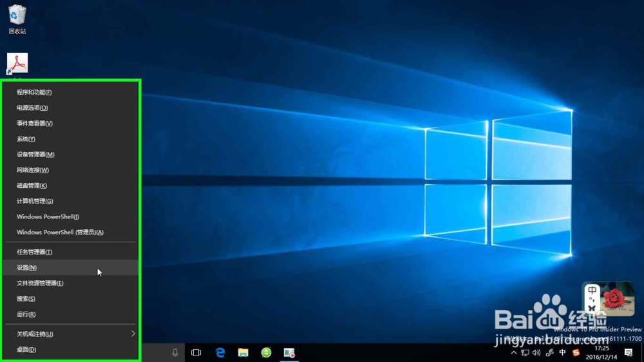Open 设备管理器(M)

click(70, 155)
